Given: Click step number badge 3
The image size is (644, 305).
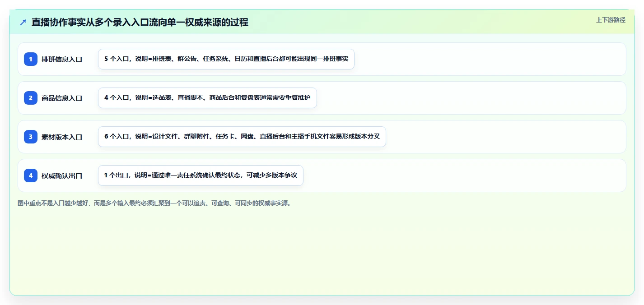Looking at the screenshot, I should [x=31, y=137].
